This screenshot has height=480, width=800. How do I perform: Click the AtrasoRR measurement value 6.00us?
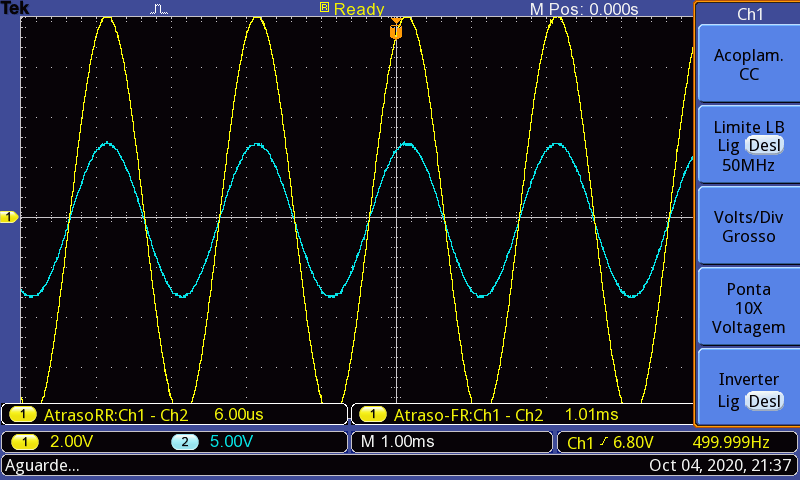point(239,414)
